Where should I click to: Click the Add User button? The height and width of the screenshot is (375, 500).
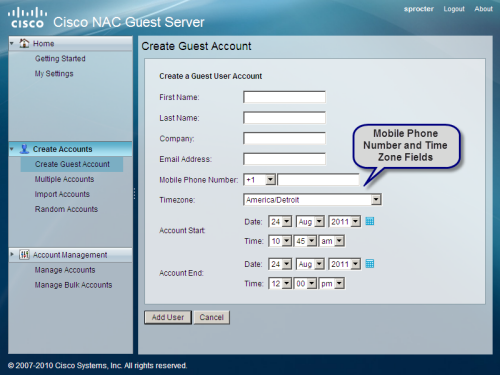pos(168,317)
